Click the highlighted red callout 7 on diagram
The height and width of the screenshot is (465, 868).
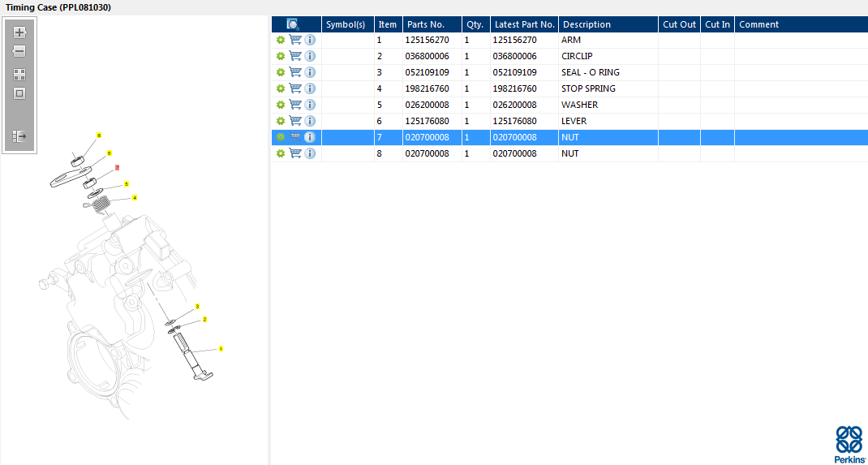coord(118,168)
